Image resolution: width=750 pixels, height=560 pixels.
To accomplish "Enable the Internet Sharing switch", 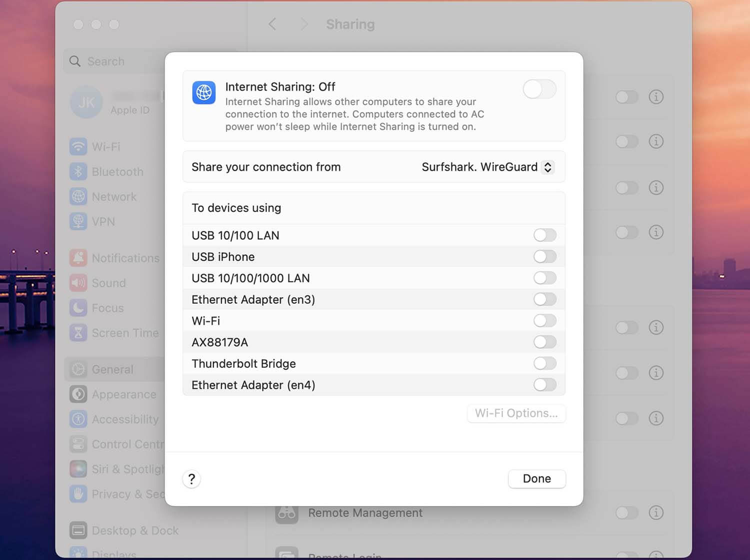I will pos(539,89).
